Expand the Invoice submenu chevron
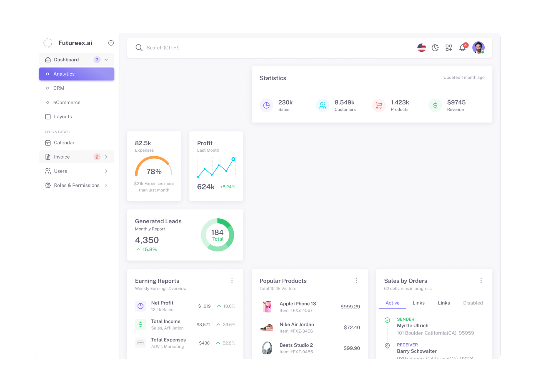This screenshot has height=392, width=536. point(106,157)
